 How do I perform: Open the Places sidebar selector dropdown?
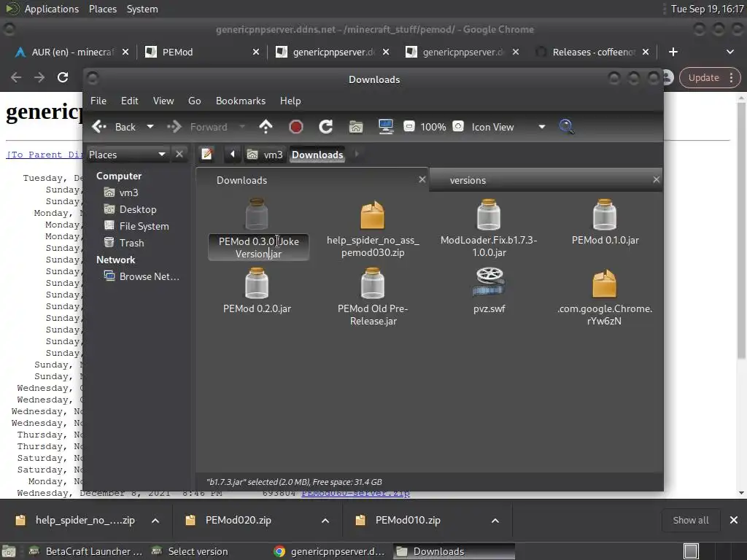pyautogui.click(x=127, y=155)
